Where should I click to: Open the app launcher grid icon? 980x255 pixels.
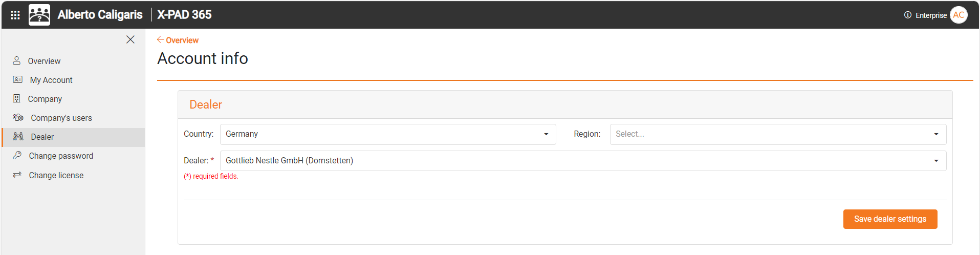click(x=15, y=15)
